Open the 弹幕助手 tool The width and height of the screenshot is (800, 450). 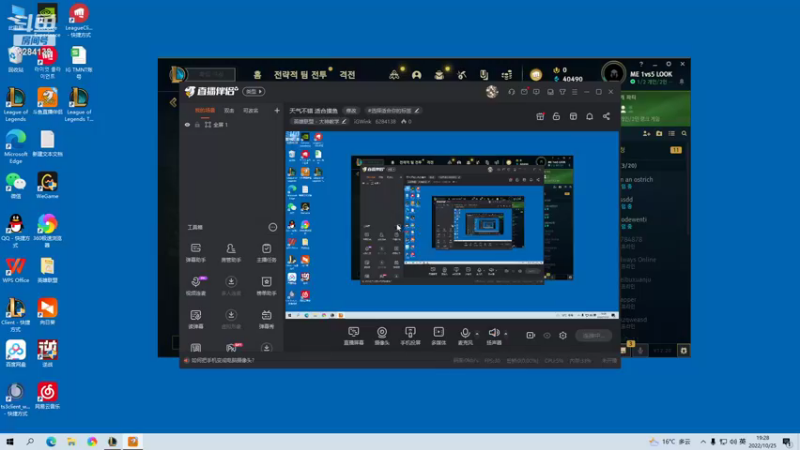pos(195,253)
